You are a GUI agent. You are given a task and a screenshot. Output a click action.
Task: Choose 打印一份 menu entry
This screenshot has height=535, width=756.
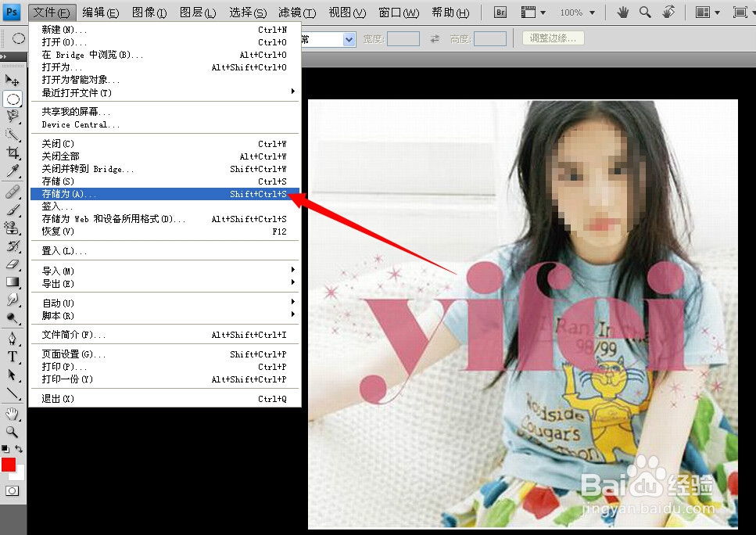point(165,379)
